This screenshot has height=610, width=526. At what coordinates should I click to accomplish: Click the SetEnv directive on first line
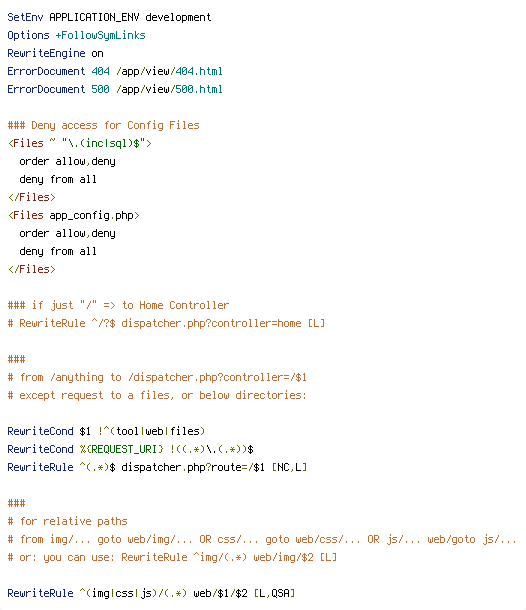click(25, 18)
